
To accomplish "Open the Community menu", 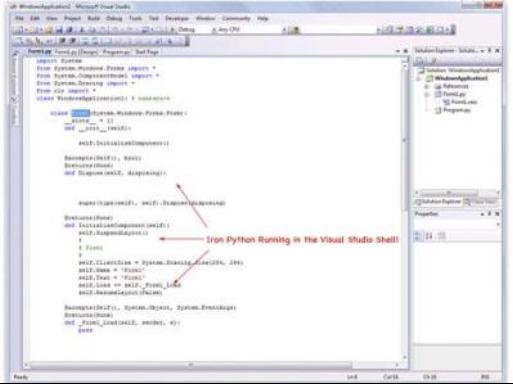I will tap(236, 18).
